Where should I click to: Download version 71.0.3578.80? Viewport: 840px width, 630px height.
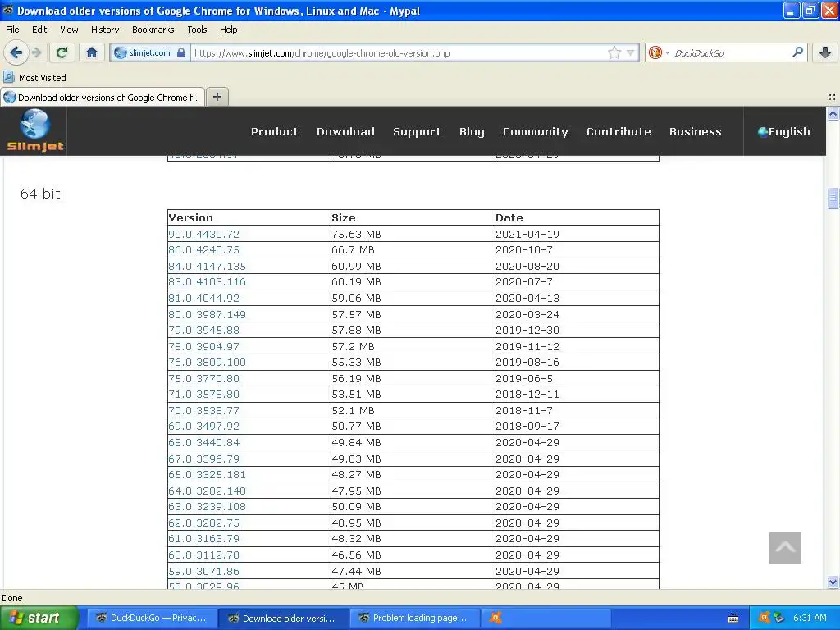(203, 395)
